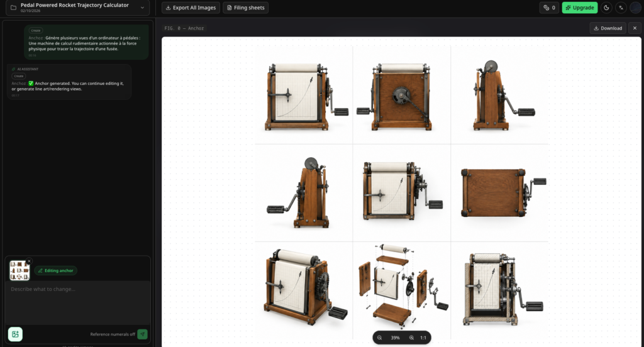Click the Upgrade button
The width and height of the screenshot is (644, 347).
click(x=579, y=8)
